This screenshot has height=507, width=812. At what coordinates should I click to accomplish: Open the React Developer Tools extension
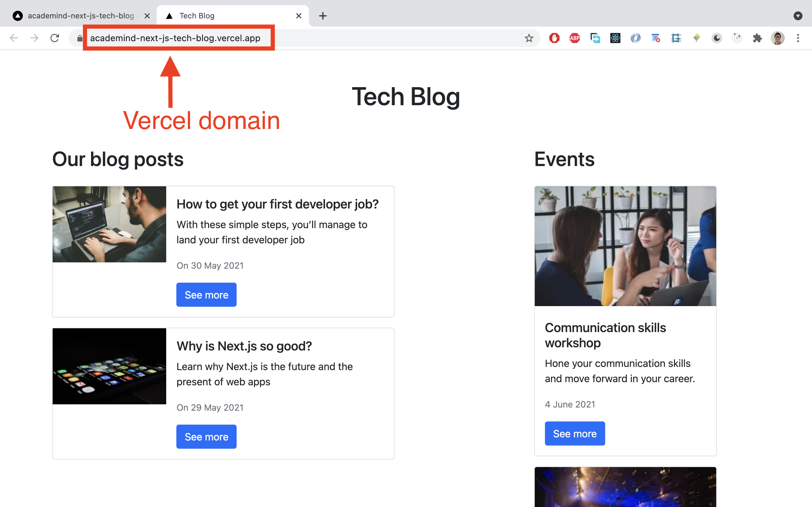[615, 38]
